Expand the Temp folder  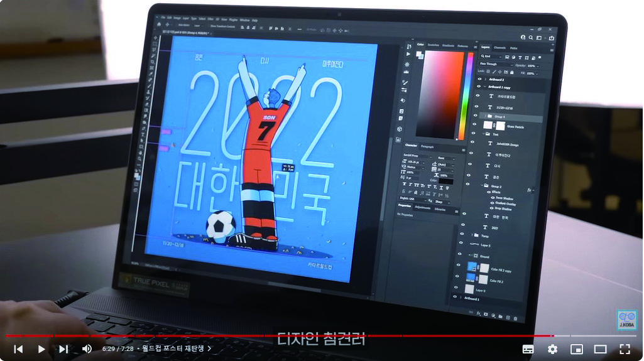pos(472,235)
